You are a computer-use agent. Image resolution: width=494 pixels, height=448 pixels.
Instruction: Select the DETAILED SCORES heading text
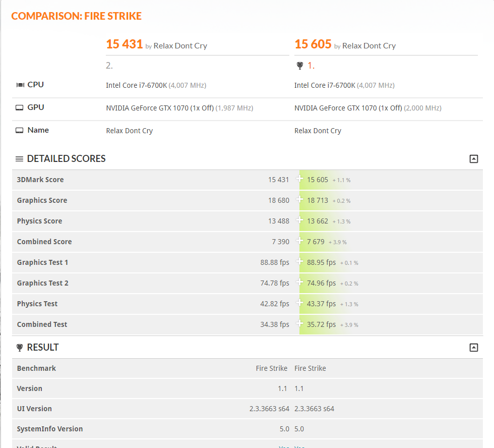click(66, 158)
